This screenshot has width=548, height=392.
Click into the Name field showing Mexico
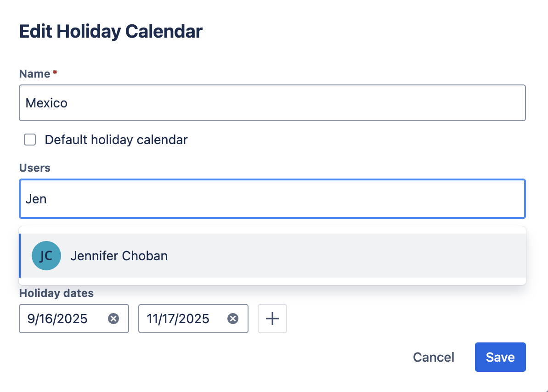[272, 103]
